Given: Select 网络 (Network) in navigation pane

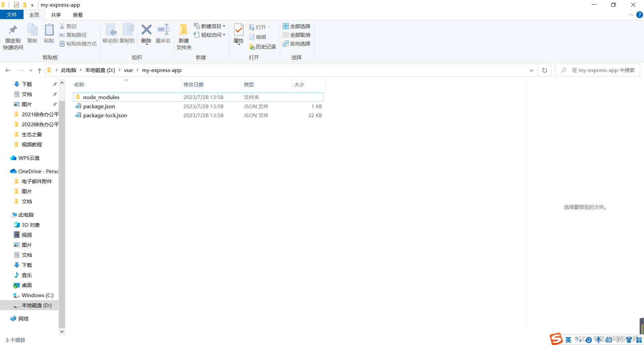Looking at the screenshot, I should [x=19, y=319].
